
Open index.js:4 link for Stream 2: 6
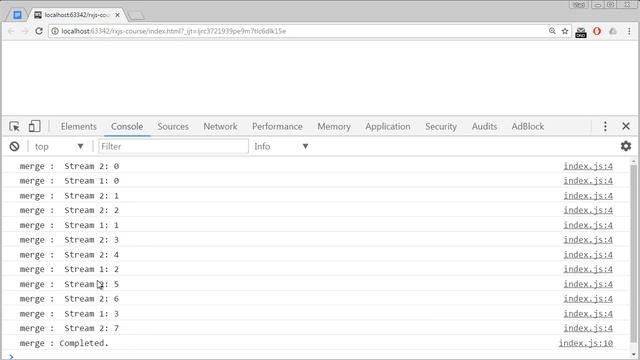588,299
